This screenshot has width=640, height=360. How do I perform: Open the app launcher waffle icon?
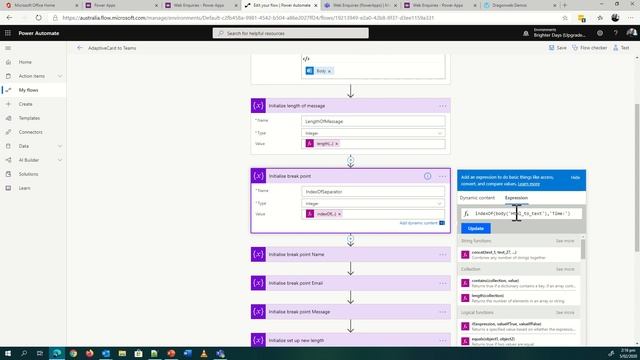(x=8, y=33)
